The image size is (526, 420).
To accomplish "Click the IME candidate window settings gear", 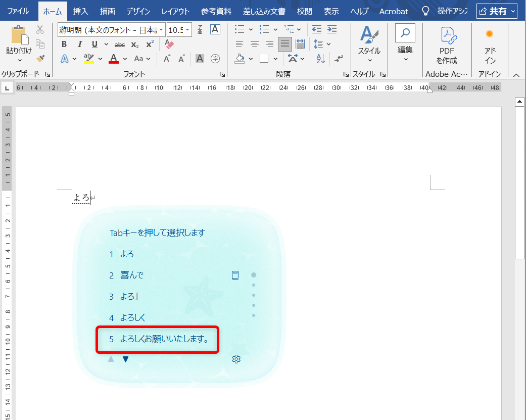I will 236,359.
